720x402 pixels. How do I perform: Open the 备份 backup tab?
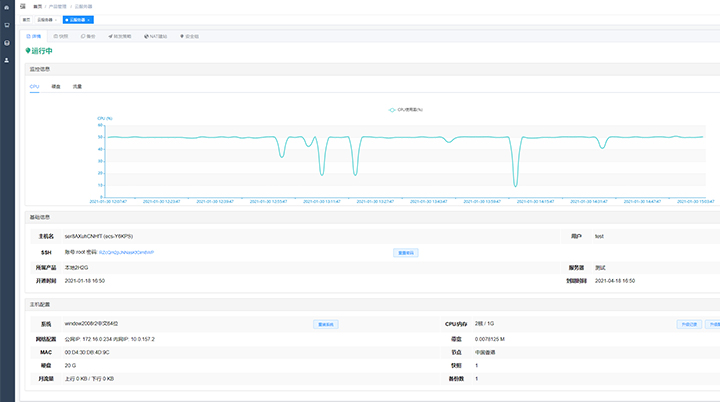click(x=88, y=35)
